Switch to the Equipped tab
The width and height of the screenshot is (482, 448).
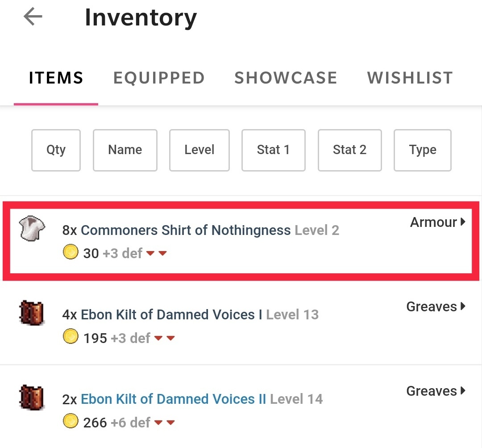159,78
